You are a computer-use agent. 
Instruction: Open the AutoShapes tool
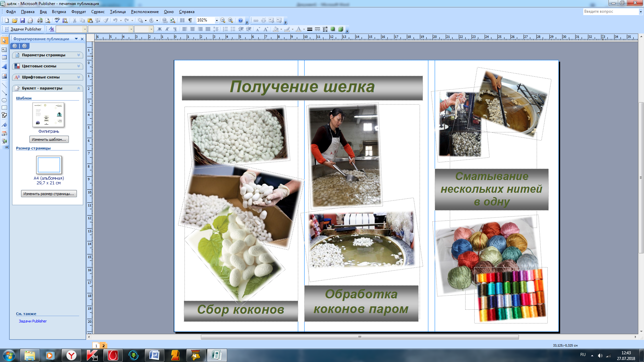point(4,115)
